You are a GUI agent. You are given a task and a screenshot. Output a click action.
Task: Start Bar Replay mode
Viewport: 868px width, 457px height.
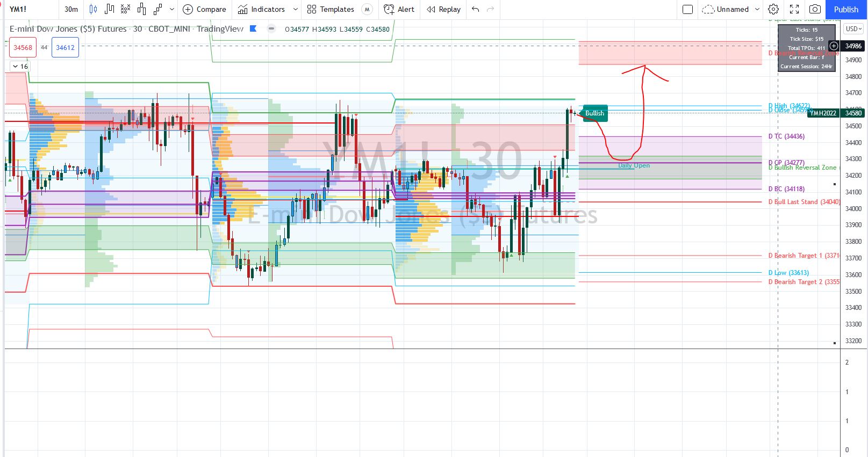coord(444,9)
